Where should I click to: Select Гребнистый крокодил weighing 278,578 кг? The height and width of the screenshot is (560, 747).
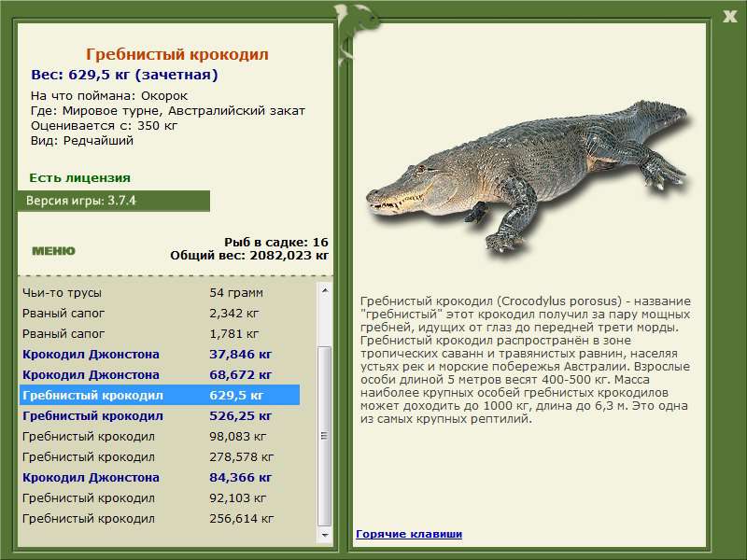point(159,456)
